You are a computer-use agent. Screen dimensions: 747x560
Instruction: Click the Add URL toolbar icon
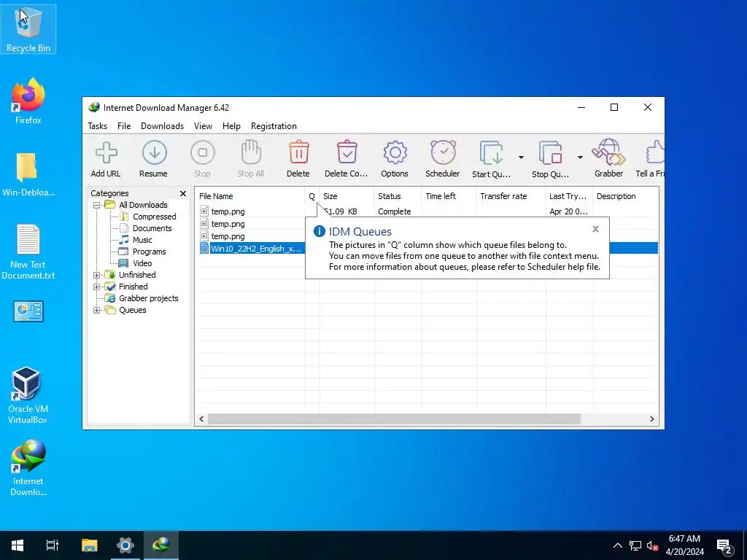tap(106, 153)
